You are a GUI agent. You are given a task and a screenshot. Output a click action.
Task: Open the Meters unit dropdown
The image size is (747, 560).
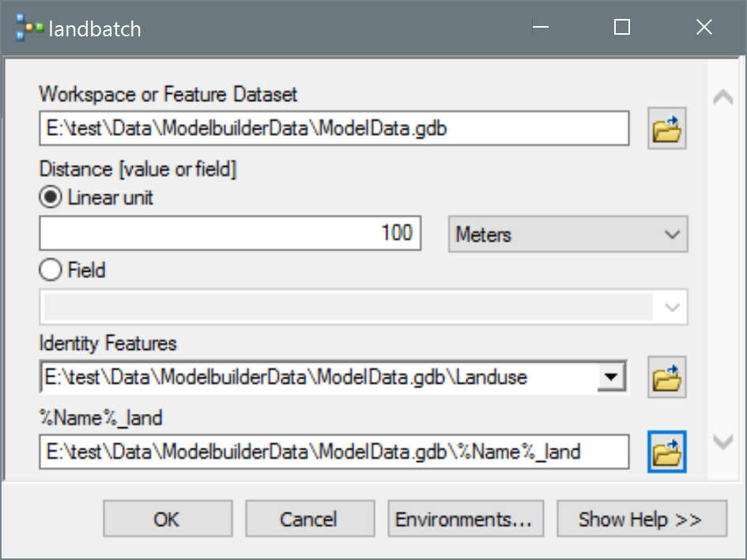[x=568, y=235]
